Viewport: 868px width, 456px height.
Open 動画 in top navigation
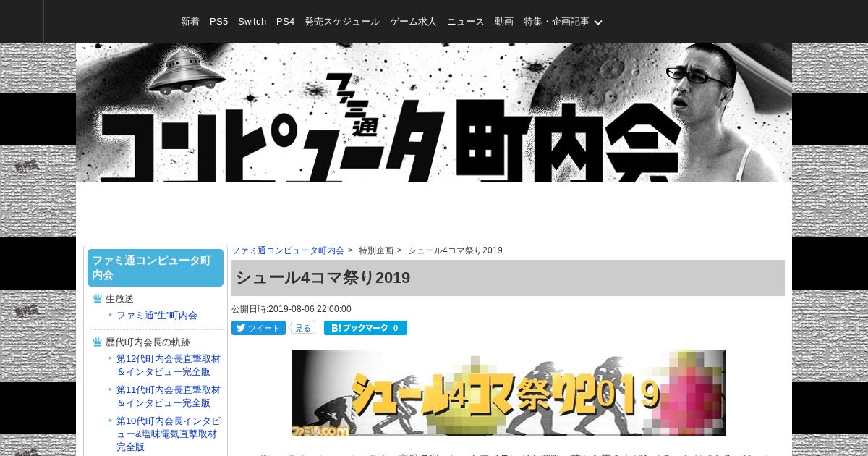pos(504,22)
